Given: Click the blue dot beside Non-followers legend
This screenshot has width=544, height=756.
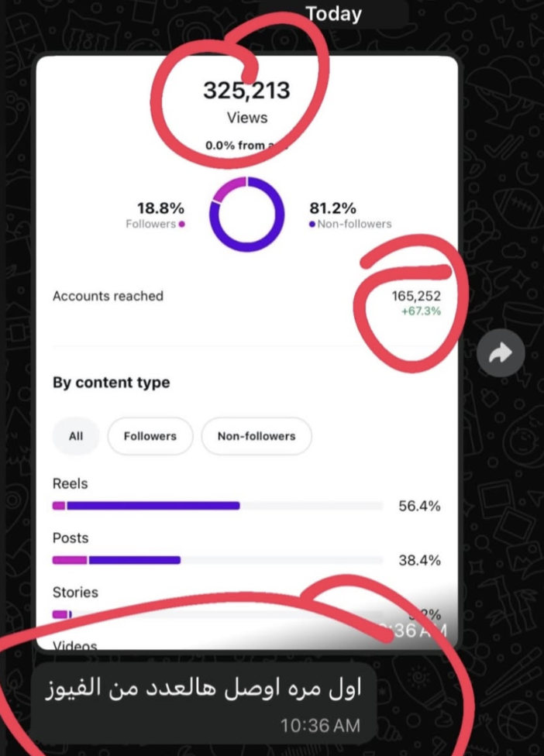Looking at the screenshot, I should [x=312, y=225].
